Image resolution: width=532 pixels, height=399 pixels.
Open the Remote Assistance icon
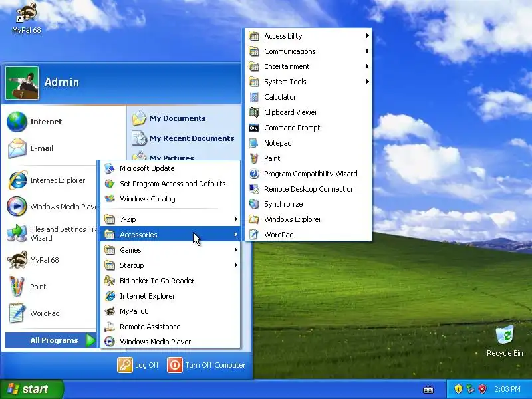(110, 327)
